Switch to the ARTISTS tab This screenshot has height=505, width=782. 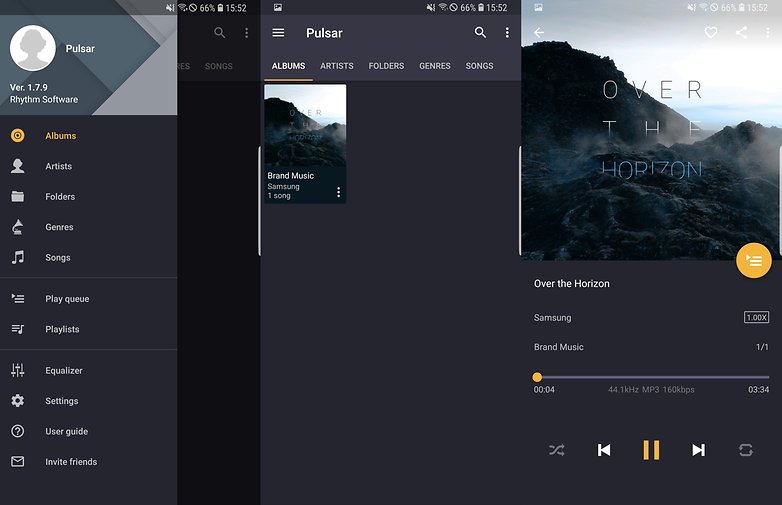coord(337,66)
